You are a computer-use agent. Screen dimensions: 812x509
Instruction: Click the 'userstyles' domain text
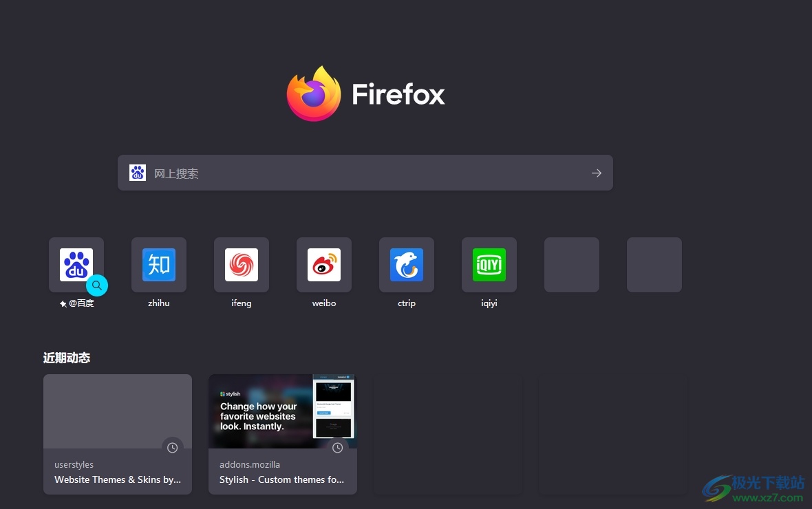[x=74, y=465]
